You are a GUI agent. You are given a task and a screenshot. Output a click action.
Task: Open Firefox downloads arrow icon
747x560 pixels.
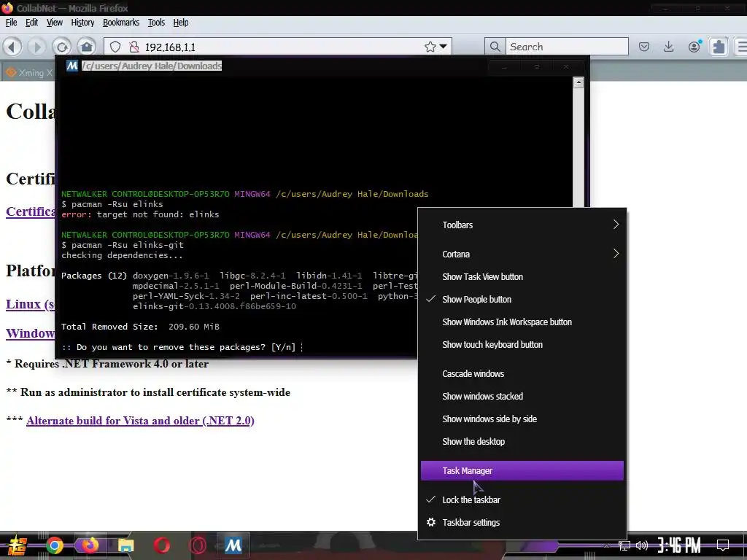(x=669, y=47)
